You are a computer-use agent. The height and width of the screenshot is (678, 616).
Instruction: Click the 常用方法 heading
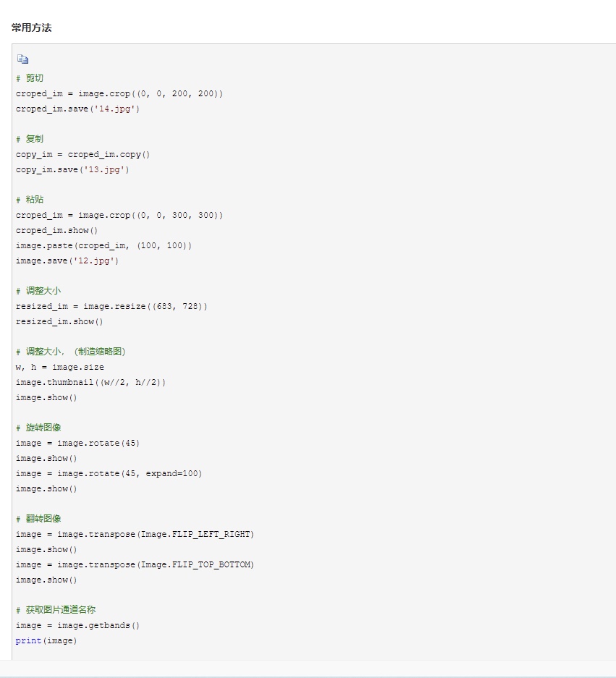click(32, 27)
